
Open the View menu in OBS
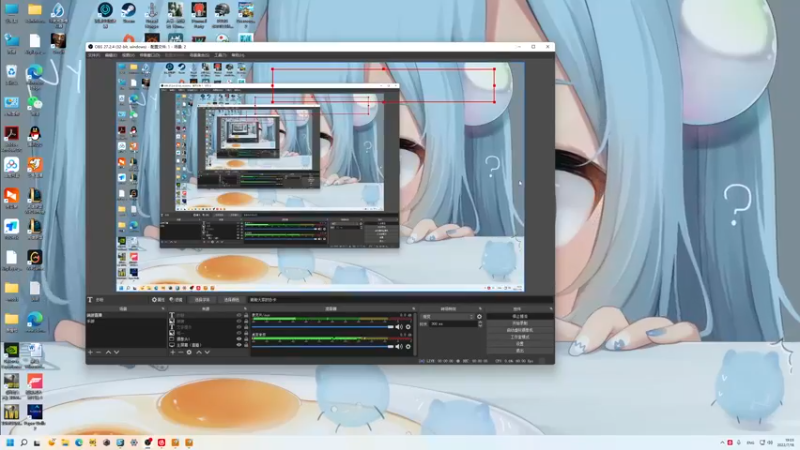[x=128, y=55]
